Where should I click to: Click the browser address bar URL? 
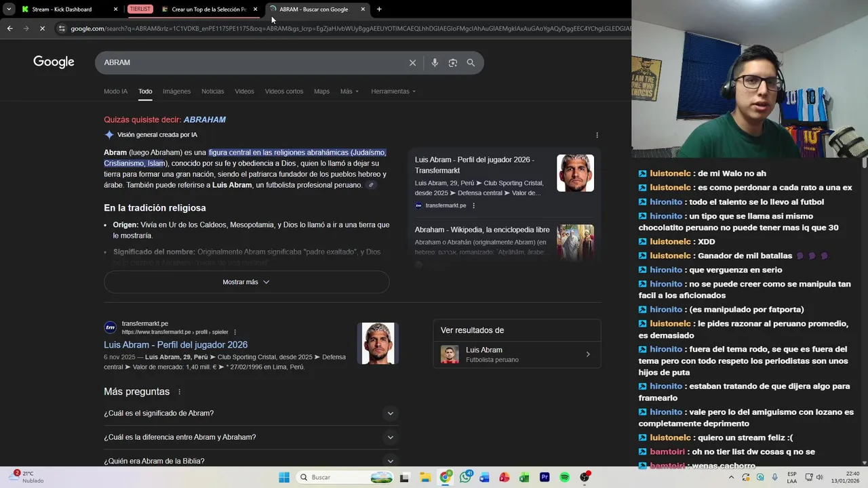point(349,28)
